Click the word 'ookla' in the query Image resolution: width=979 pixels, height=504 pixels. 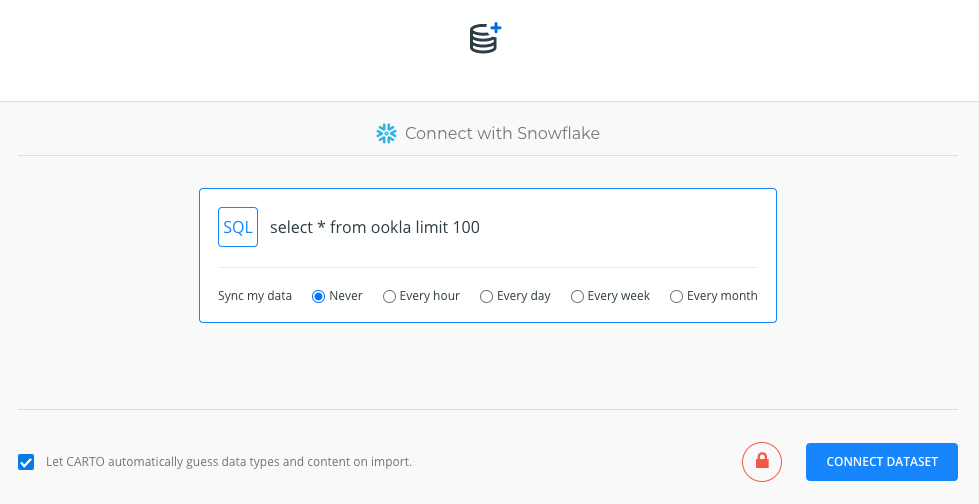click(x=390, y=227)
